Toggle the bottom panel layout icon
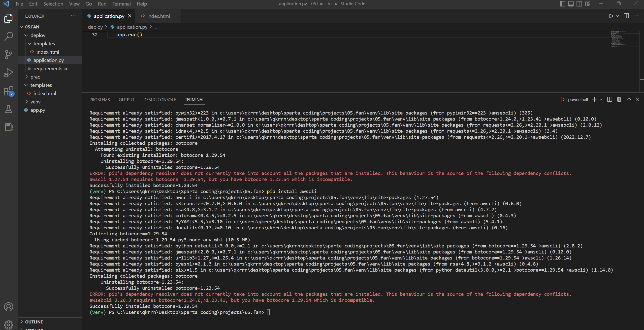Image resolution: width=644 pixels, height=330 pixels. point(571,4)
